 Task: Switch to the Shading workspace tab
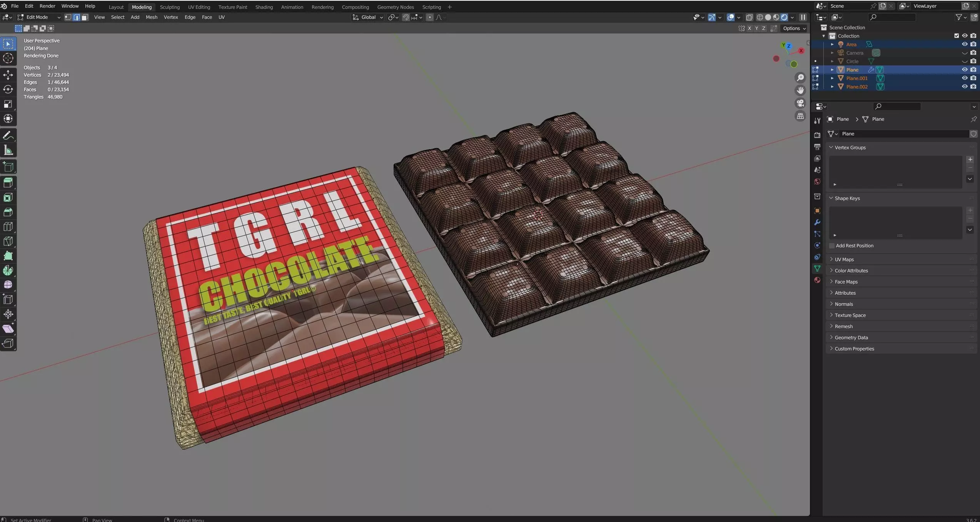[x=264, y=7]
